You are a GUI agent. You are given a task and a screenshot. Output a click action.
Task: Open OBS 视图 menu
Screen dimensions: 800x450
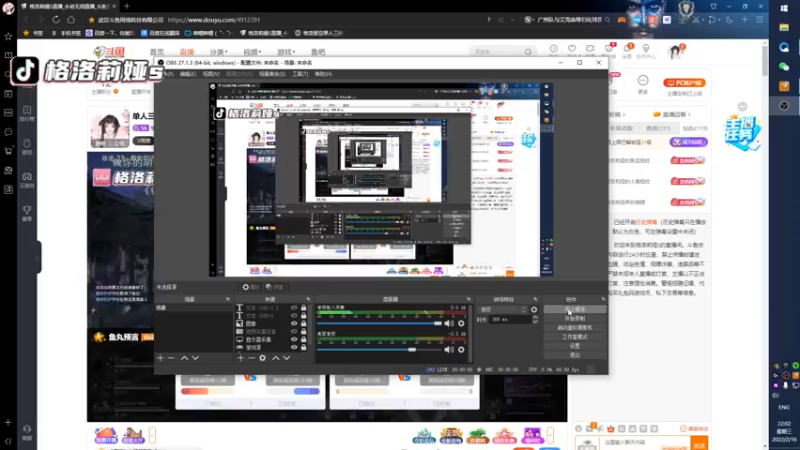pos(211,74)
